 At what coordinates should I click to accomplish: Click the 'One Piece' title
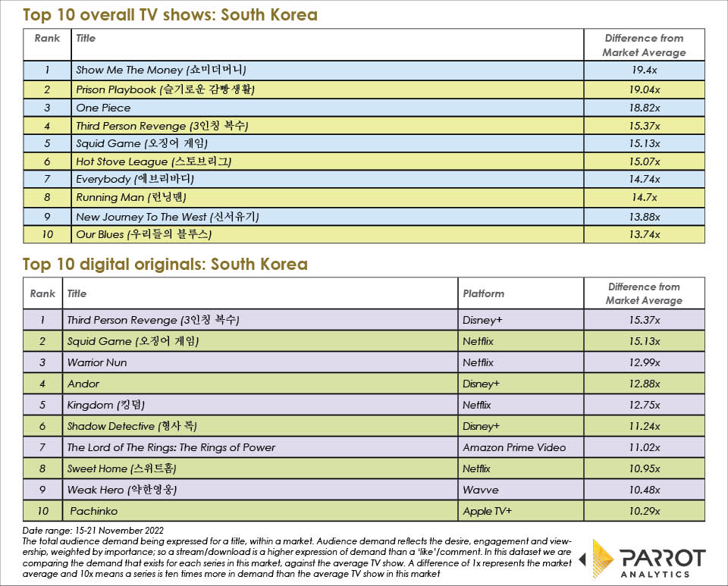tap(103, 108)
